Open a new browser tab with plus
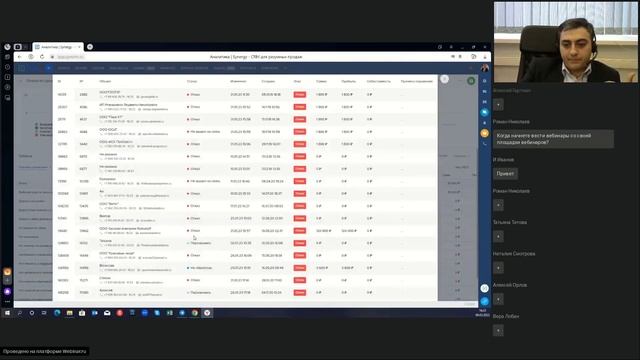Viewport: 640px width, 360px height. pyautogui.click(x=90, y=47)
